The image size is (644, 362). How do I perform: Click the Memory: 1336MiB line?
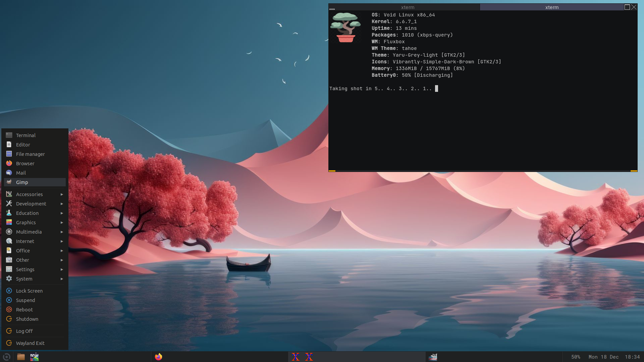419,68
